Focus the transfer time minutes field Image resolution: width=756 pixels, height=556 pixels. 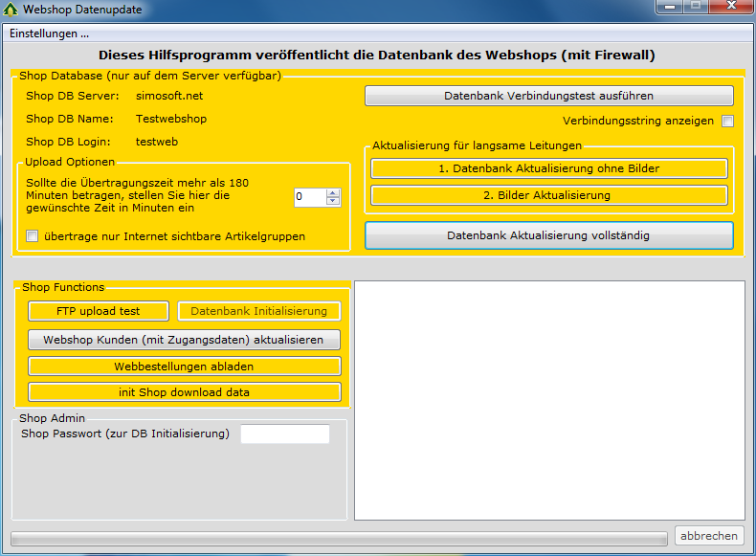pos(309,196)
